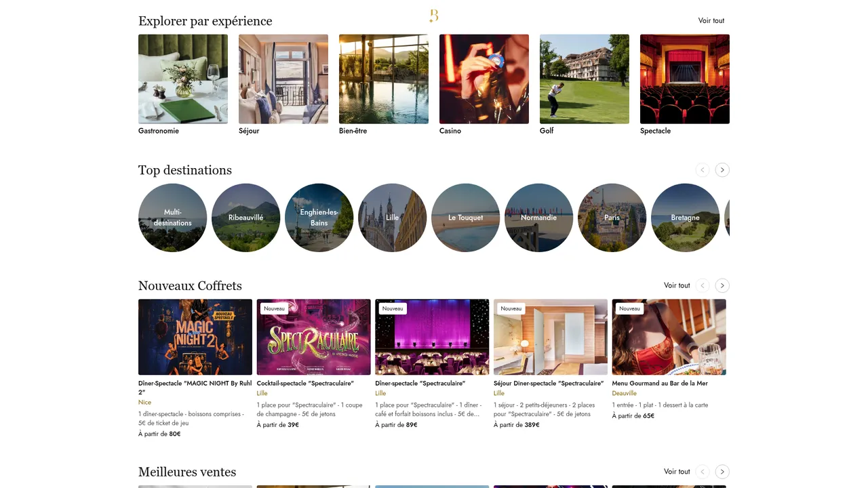Open the Séjour experience image
The width and height of the screenshot is (868, 488).
tap(283, 79)
